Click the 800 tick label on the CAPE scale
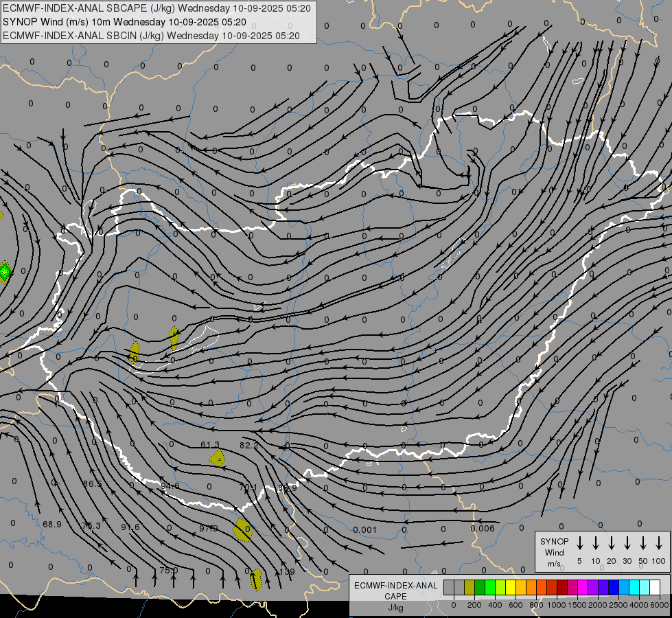 click(536, 605)
